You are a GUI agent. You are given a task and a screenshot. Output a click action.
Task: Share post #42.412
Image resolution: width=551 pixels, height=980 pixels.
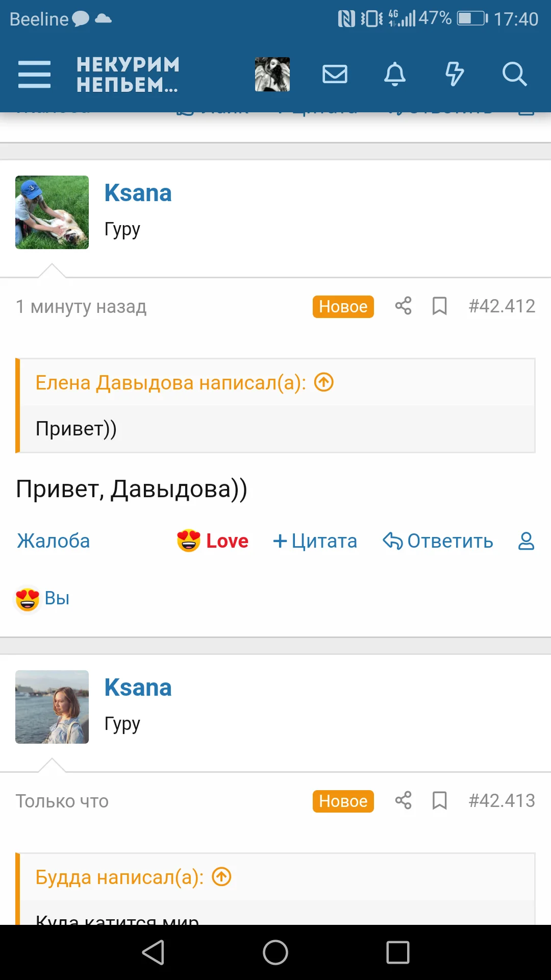coord(403,306)
